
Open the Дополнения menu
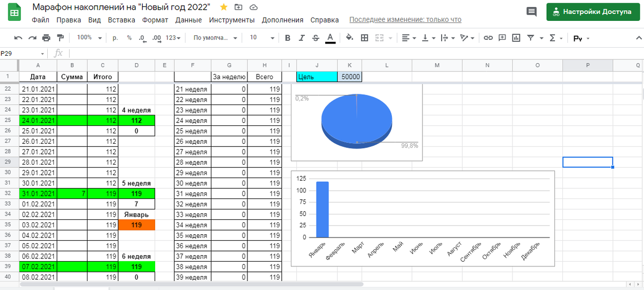[283, 20]
